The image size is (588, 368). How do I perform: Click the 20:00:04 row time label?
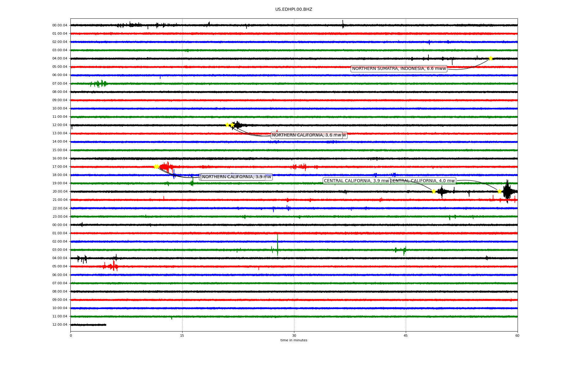(60, 192)
